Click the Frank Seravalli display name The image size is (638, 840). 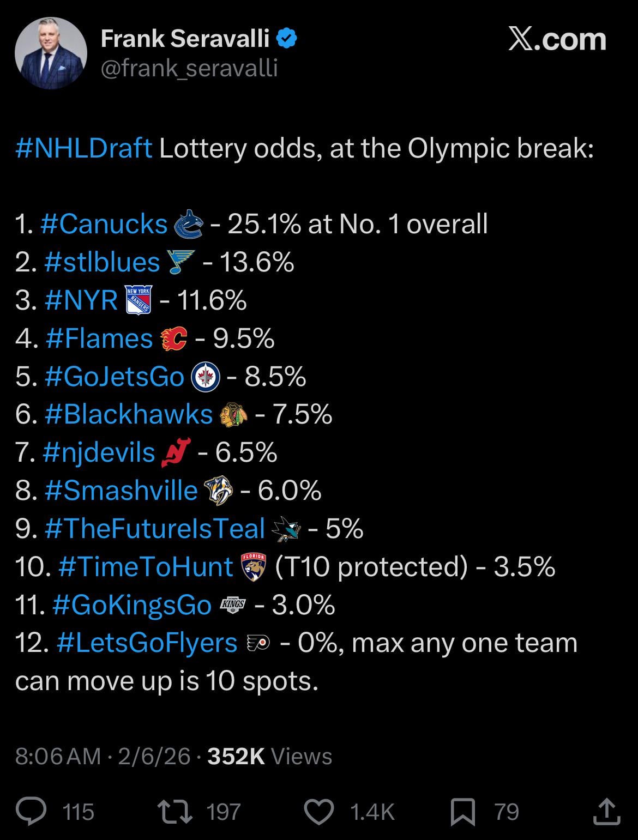[x=185, y=39]
